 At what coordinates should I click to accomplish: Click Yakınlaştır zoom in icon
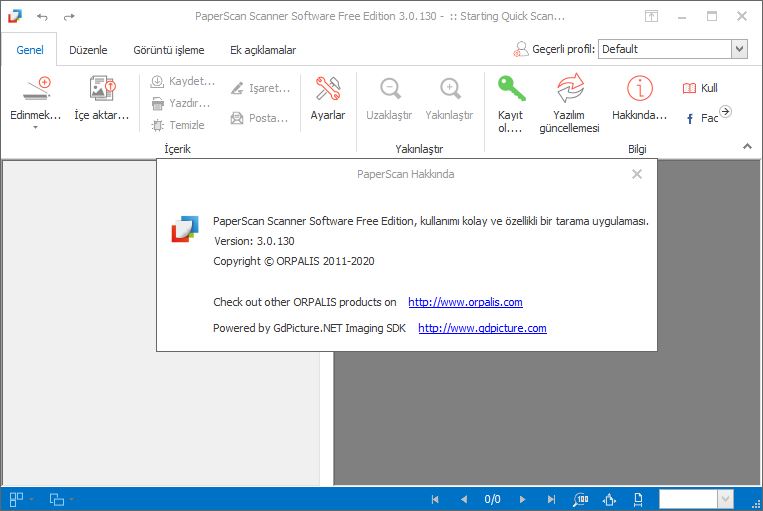[x=450, y=89]
